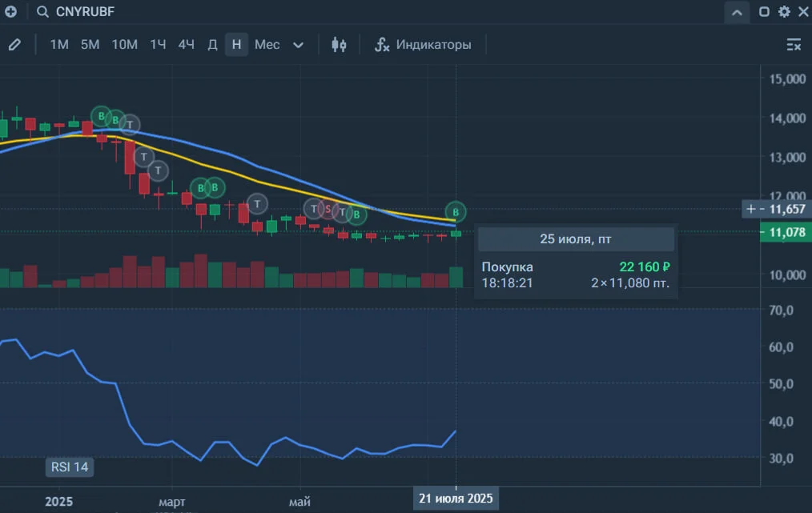Click the red S sell trade marker
Image resolution: width=812 pixels, height=513 pixels.
pos(328,209)
